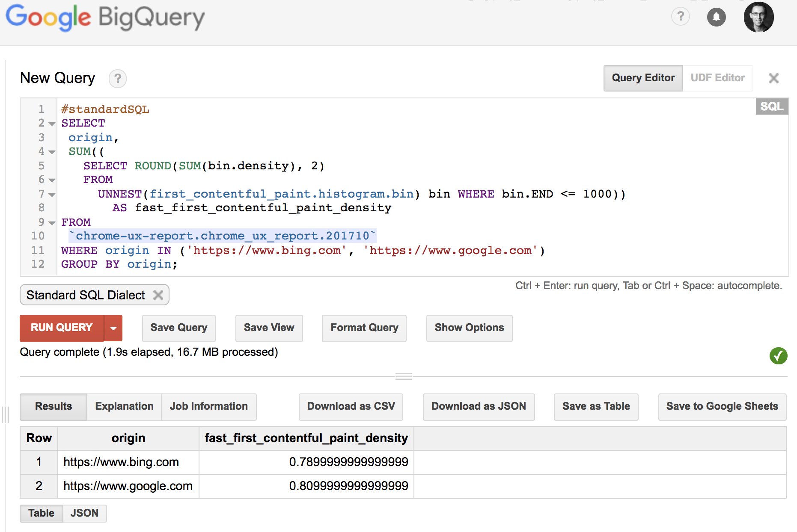Click the Row column header
Viewport: 797px width, 532px height.
pos(39,438)
